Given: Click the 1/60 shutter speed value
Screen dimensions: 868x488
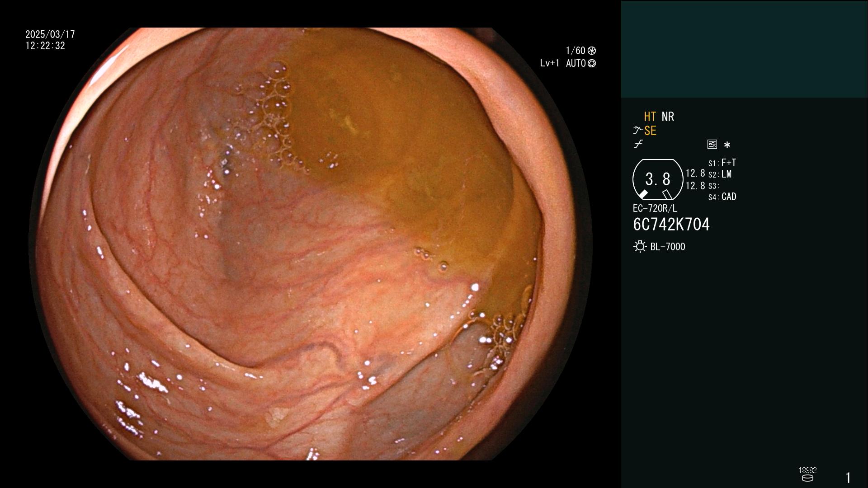Looking at the screenshot, I should point(576,51).
